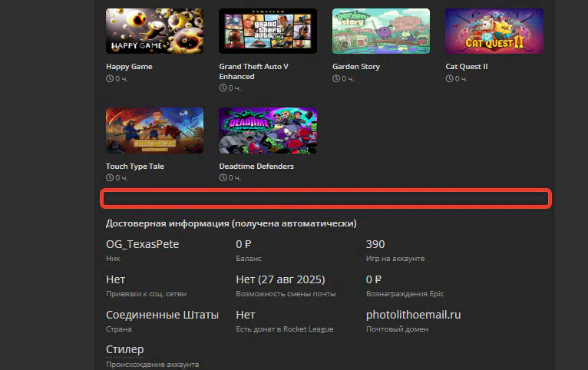Click the Достоверная информация section heading
The image size is (588, 370).
point(231,223)
